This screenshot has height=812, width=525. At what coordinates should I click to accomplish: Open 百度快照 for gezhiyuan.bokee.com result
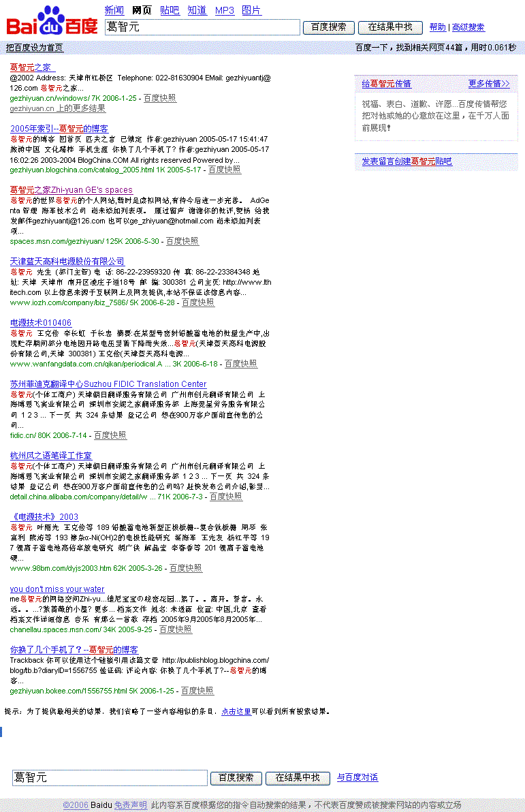pyautogui.click(x=197, y=691)
